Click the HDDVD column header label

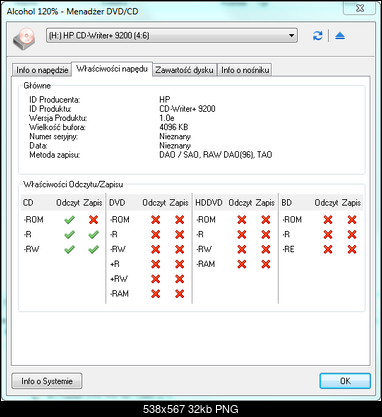[x=209, y=203]
